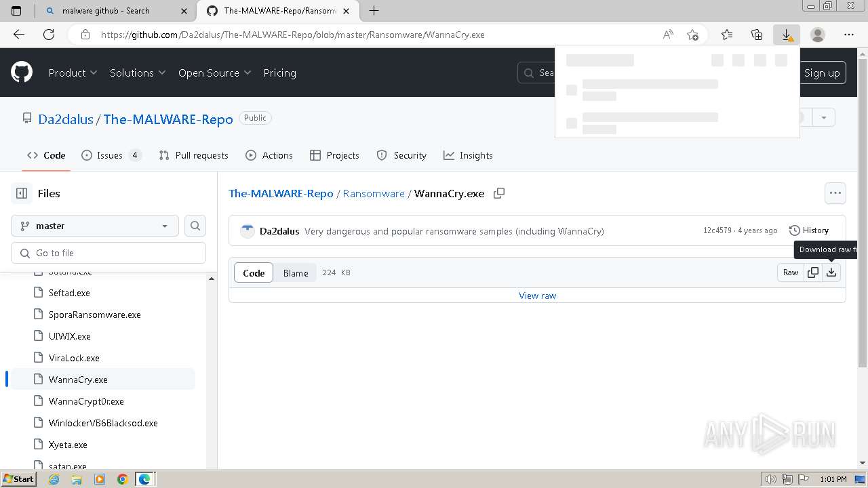This screenshot has height=488, width=868.
Task: Expand dropdown arrow beside repository actions
Action: (824, 117)
